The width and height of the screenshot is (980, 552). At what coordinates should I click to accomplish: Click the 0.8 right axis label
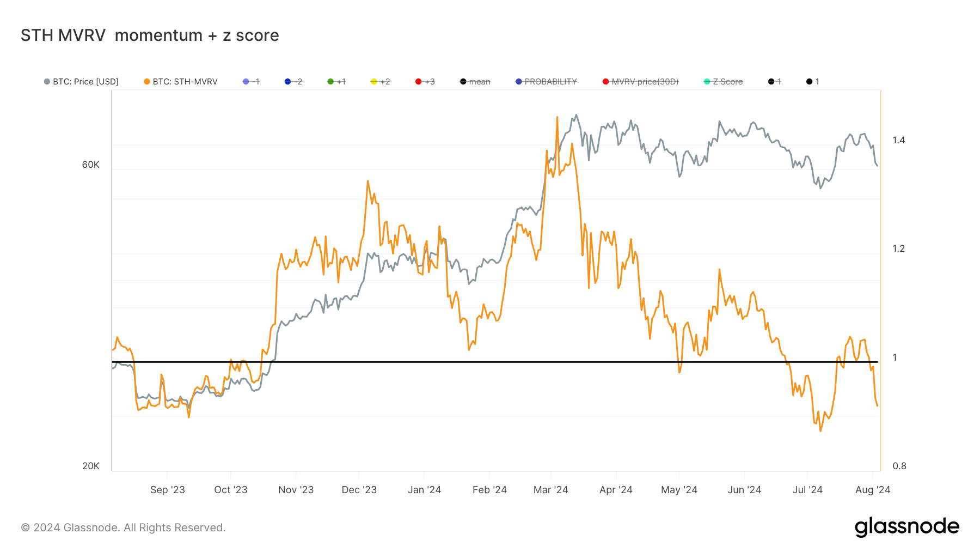pyautogui.click(x=899, y=466)
